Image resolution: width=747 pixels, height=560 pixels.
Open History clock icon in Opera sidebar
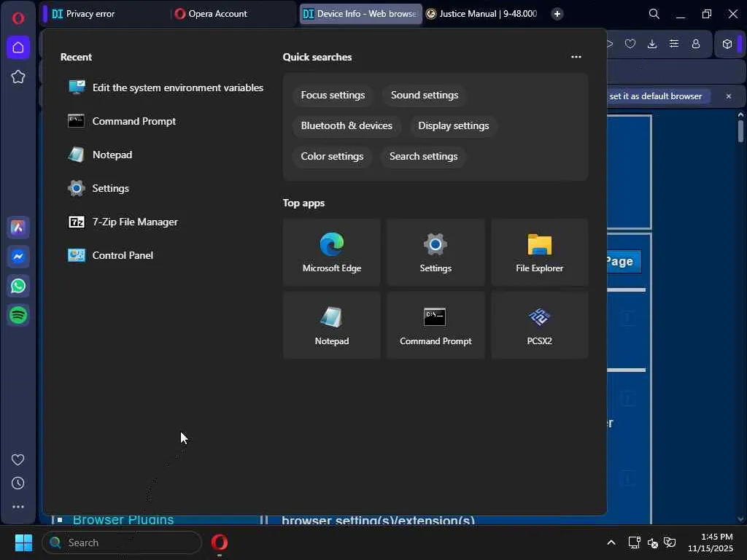(18, 483)
